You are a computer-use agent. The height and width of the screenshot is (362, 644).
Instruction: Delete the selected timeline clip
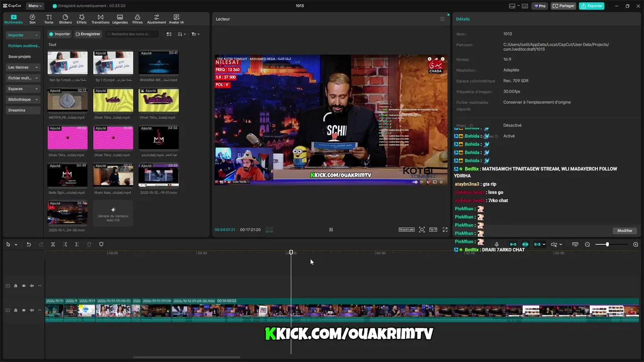point(89,244)
